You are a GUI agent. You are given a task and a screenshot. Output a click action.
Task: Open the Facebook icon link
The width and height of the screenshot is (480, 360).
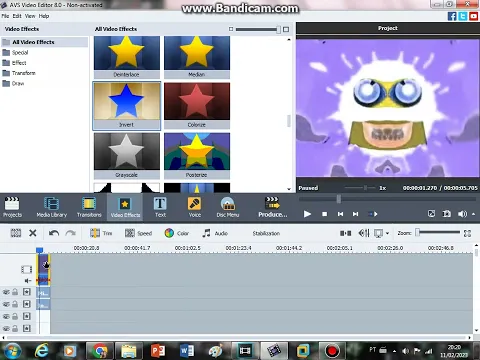tap(452, 16)
